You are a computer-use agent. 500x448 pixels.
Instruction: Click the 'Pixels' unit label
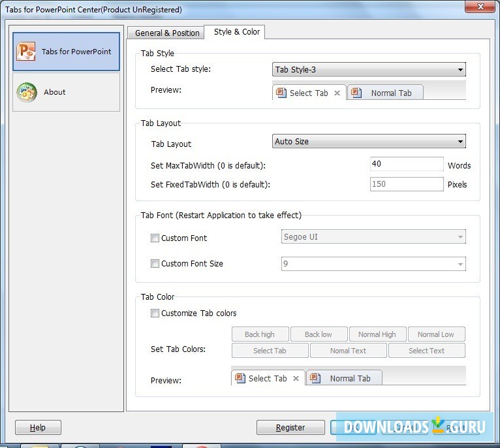click(x=458, y=184)
